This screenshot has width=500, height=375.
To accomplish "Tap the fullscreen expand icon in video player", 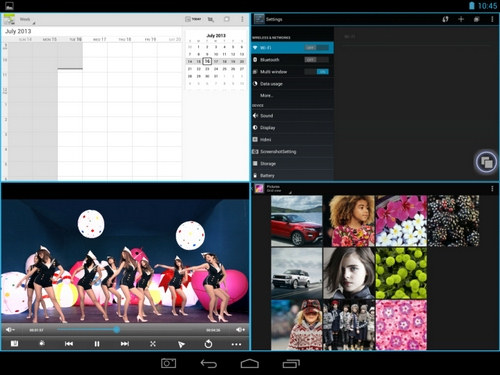I will [153, 344].
